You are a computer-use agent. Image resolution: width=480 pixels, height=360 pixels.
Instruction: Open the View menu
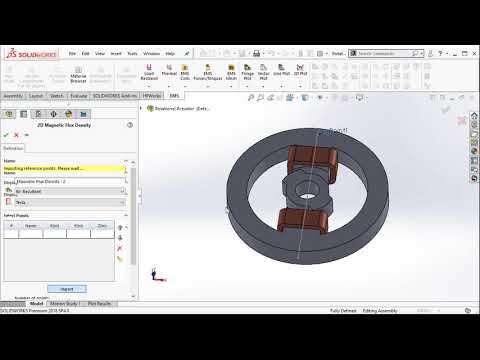pos(100,53)
